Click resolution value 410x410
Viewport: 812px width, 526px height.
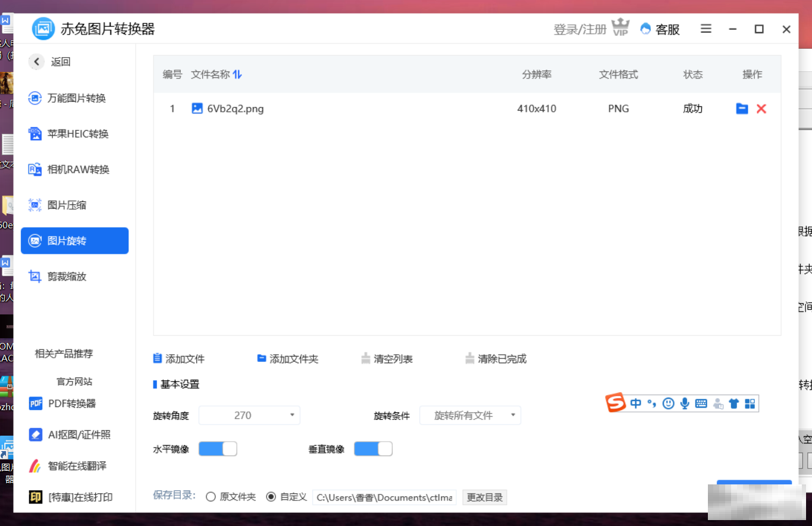click(x=537, y=109)
